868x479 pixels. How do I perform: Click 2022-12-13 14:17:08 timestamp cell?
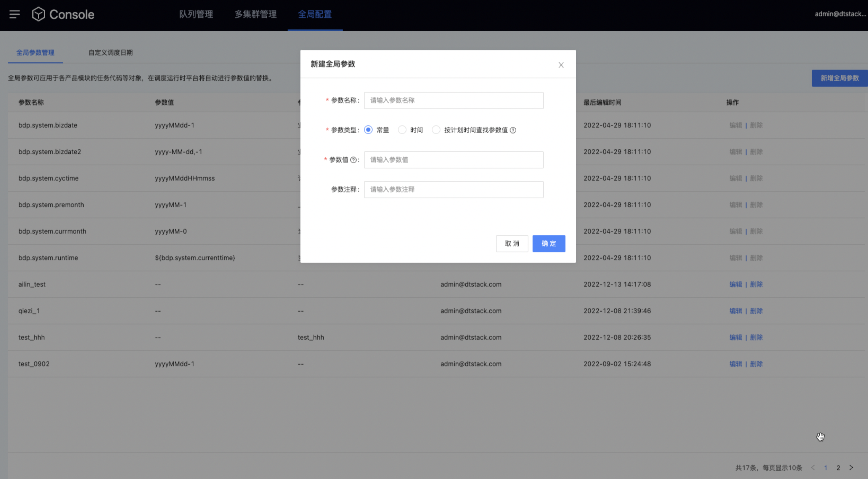[x=617, y=284]
